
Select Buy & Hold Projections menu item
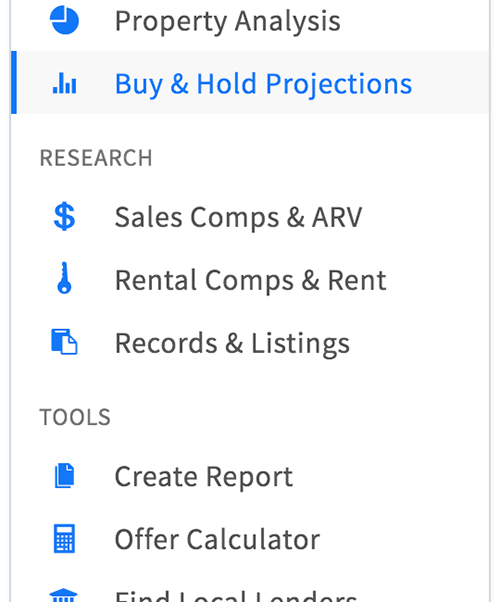click(263, 84)
